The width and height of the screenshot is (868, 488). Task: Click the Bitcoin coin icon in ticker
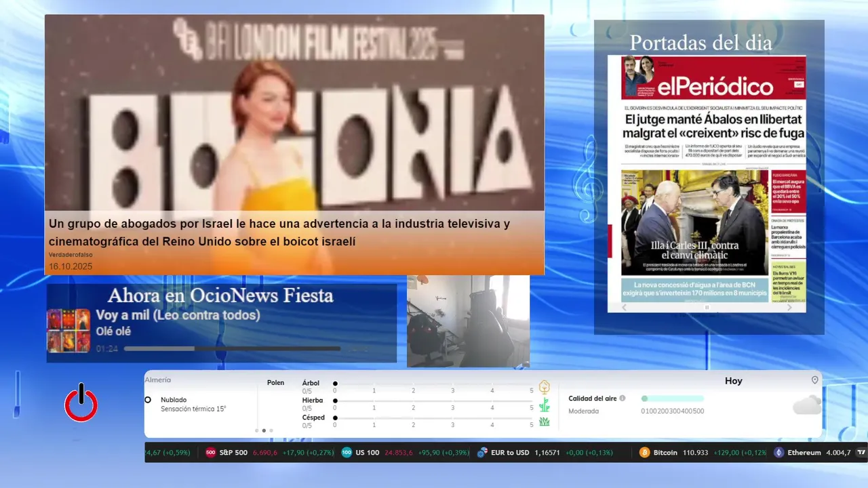click(x=645, y=452)
